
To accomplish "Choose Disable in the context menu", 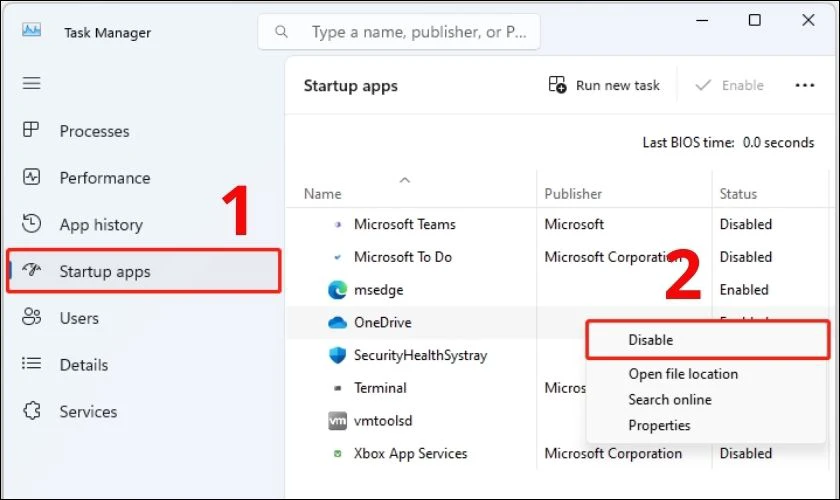I will (707, 340).
